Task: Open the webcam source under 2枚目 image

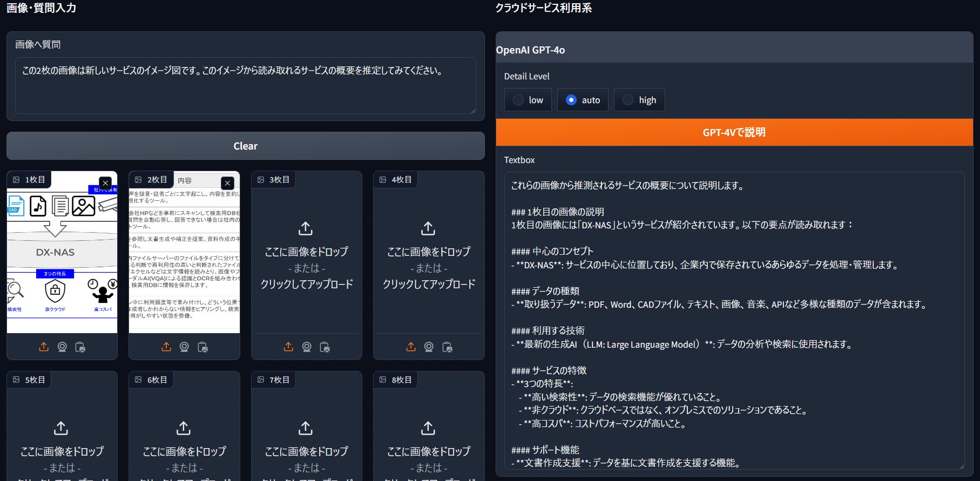Action: click(184, 347)
